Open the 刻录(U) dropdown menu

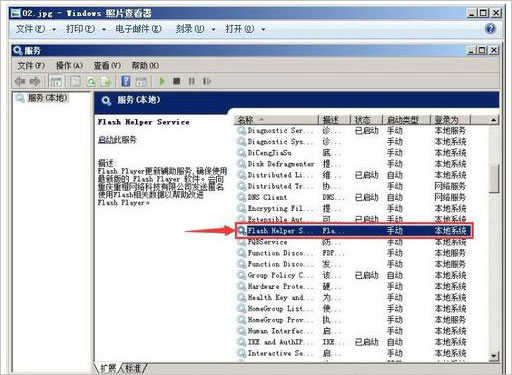point(195,29)
